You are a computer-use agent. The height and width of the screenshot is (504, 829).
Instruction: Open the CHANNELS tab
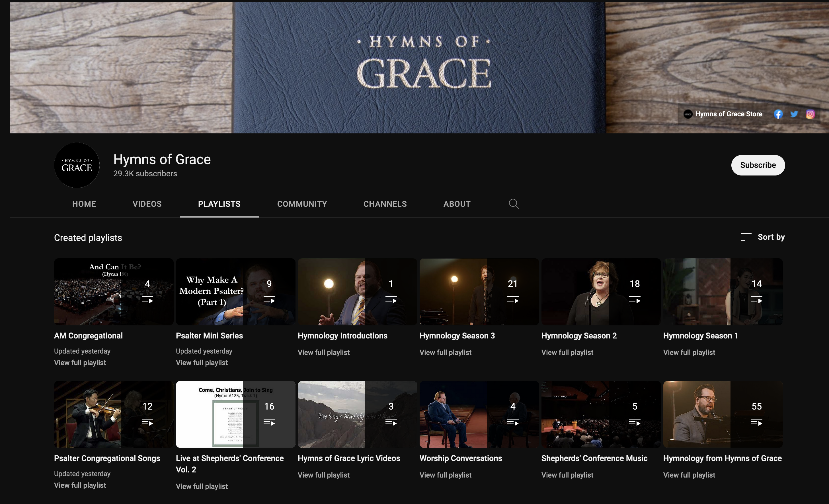(385, 204)
